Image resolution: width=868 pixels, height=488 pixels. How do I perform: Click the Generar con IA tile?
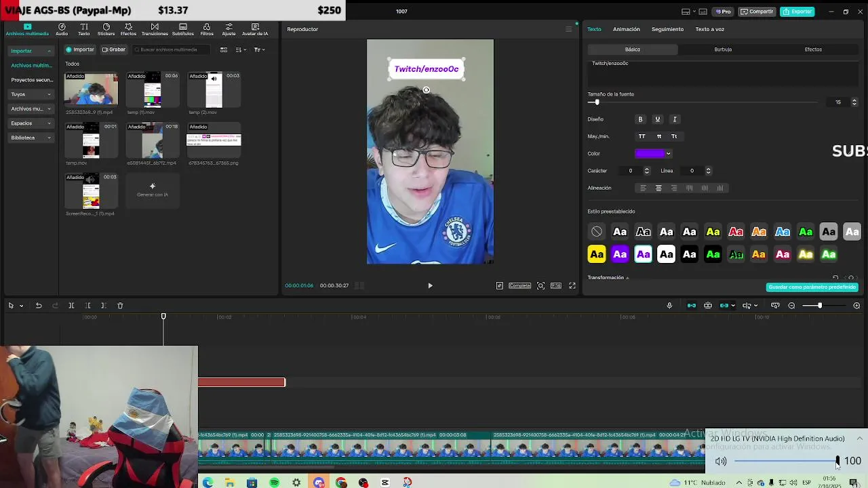pyautogui.click(x=153, y=190)
